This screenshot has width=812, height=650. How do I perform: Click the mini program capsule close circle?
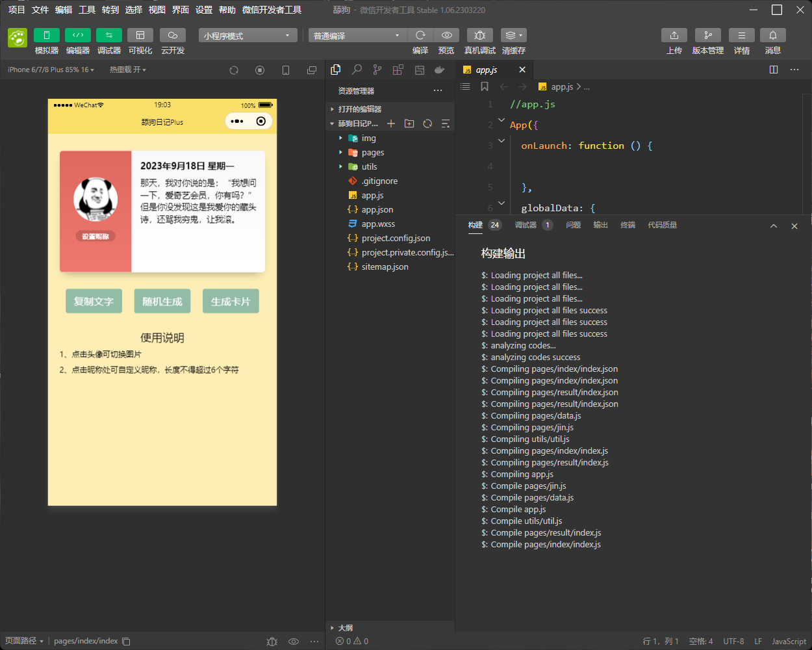(x=261, y=122)
